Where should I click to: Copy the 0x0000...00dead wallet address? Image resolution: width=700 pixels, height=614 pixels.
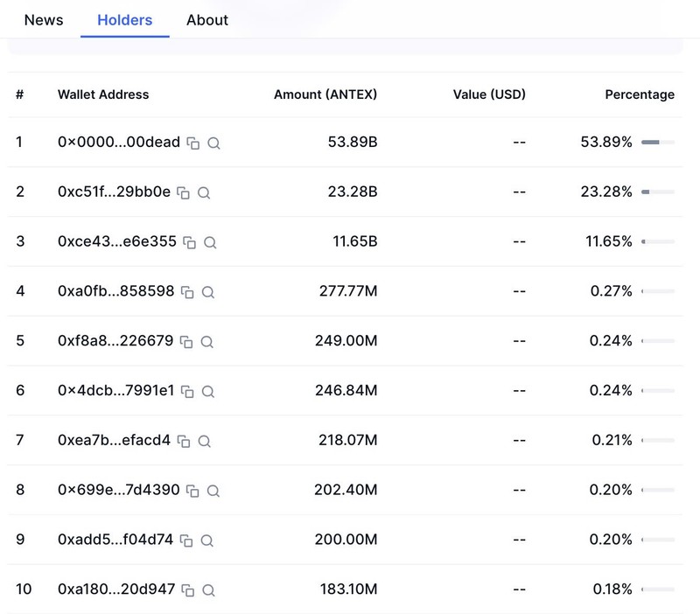point(193,143)
